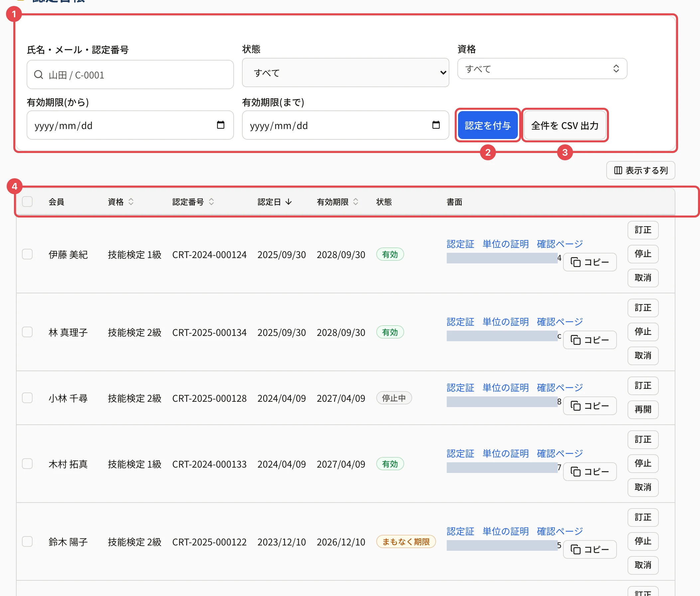The width and height of the screenshot is (700, 596).
Task: Click 取消 for 木村 拓真
Action: tap(643, 488)
